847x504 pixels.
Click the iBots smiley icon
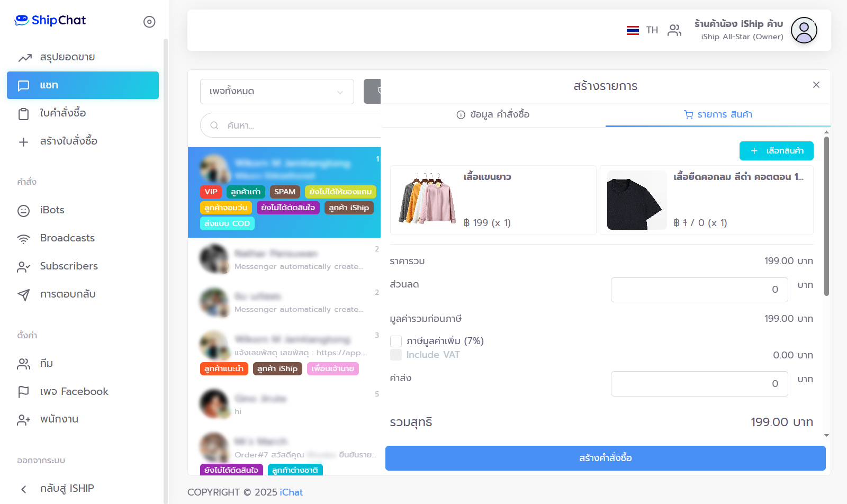coord(24,211)
